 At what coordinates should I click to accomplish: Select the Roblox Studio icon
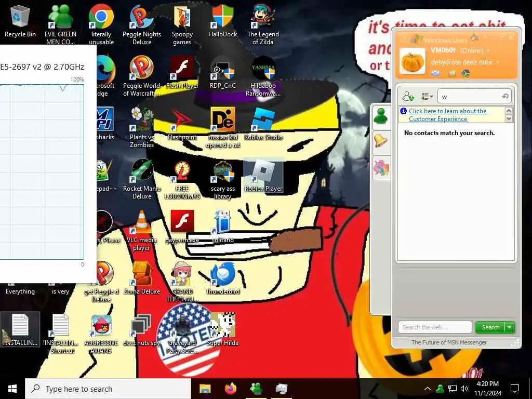click(263, 124)
